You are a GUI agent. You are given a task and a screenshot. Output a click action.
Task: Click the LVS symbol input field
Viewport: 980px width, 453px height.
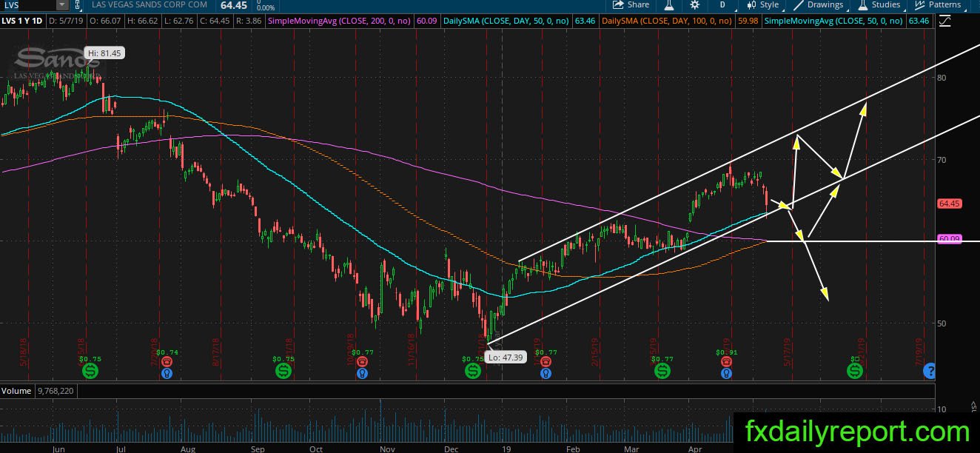28,4
